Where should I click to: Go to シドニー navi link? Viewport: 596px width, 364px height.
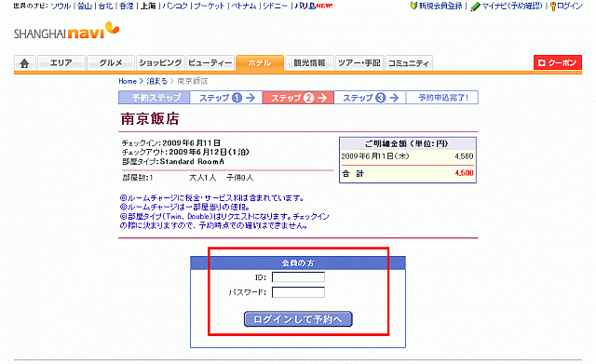pyautogui.click(x=276, y=7)
